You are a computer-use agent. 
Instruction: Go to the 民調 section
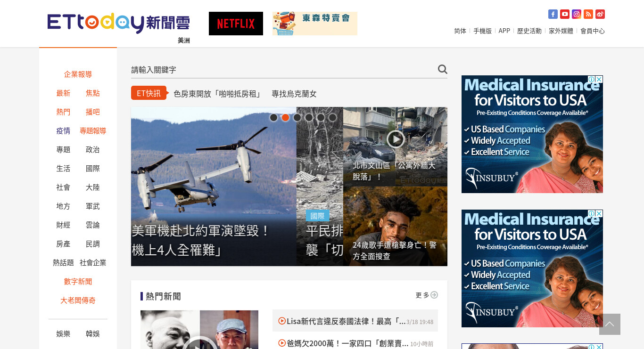pyautogui.click(x=93, y=243)
